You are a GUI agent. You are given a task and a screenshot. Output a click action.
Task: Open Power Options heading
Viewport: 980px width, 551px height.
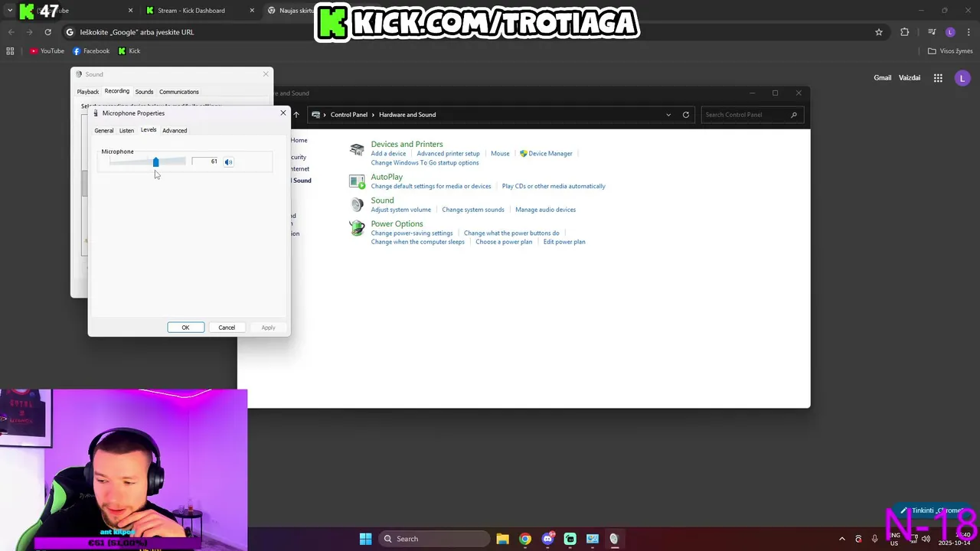(x=397, y=224)
